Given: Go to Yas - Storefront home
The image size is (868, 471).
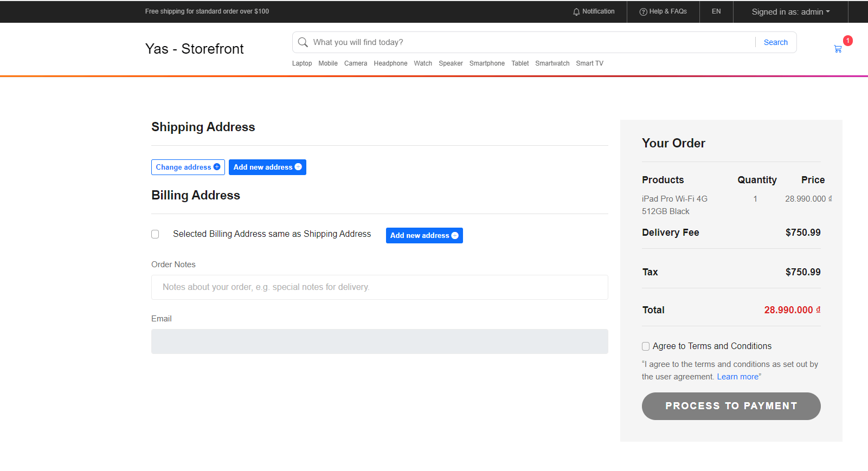Looking at the screenshot, I should coord(195,49).
